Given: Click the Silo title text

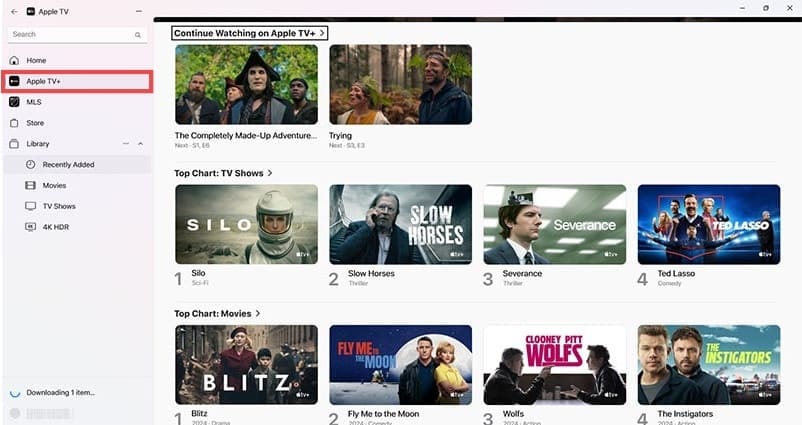Looking at the screenshot, I should coord(198,273).
